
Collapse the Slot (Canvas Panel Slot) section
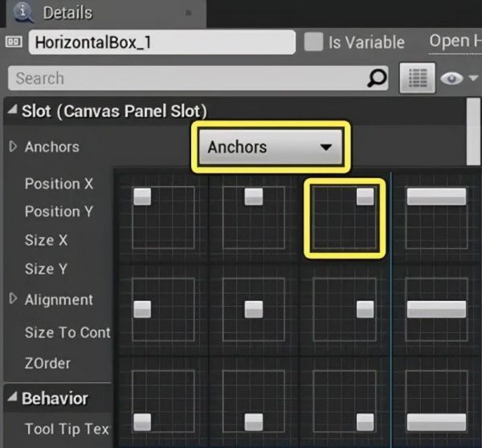pyautogui.click(x=12, y=110)
